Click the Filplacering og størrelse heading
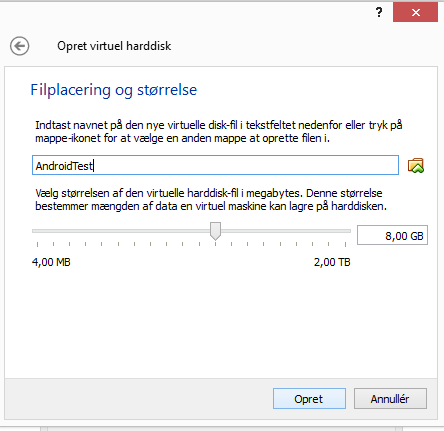Screen dimensions: 444x431 (114, 90)
